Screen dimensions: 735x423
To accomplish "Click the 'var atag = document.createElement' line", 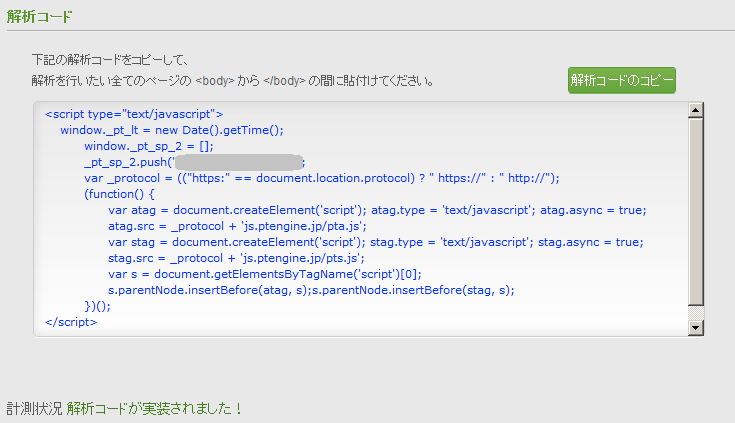I will tap(377, 210).
